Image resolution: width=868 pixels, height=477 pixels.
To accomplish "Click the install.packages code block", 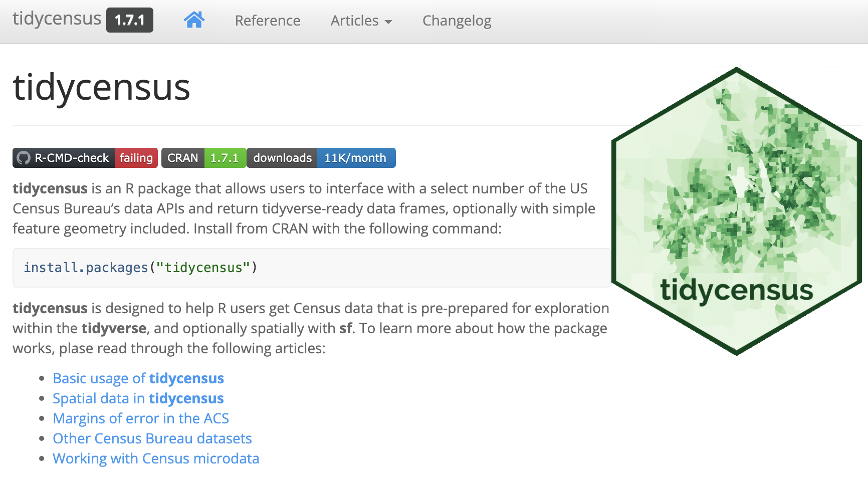I will [311, 268].
